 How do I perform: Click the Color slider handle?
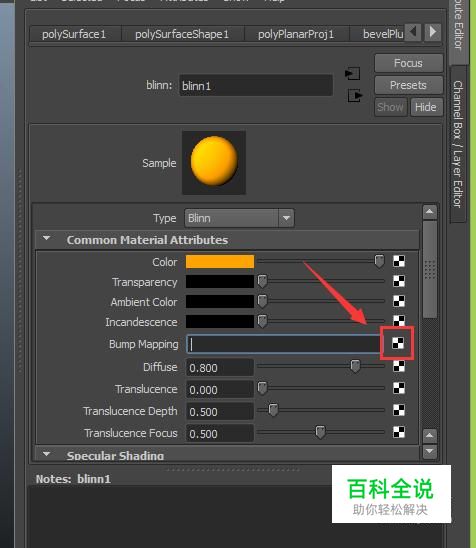(379, 261)
